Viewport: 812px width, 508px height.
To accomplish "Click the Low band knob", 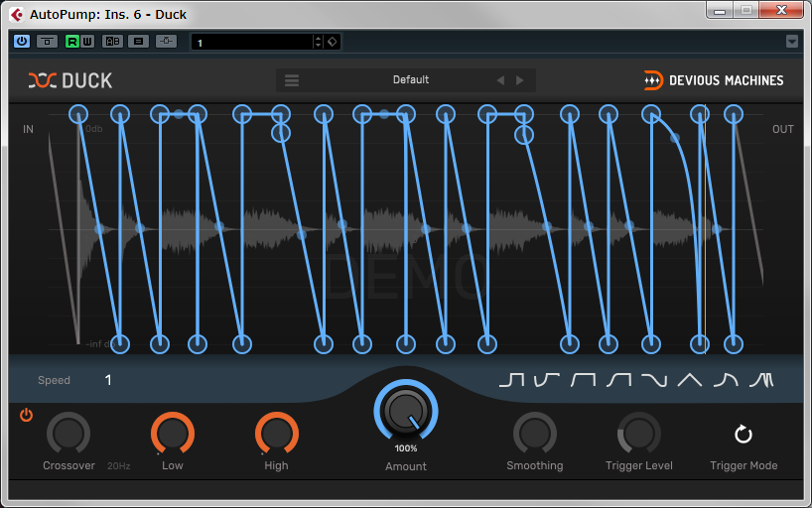I will click(173, 434).
